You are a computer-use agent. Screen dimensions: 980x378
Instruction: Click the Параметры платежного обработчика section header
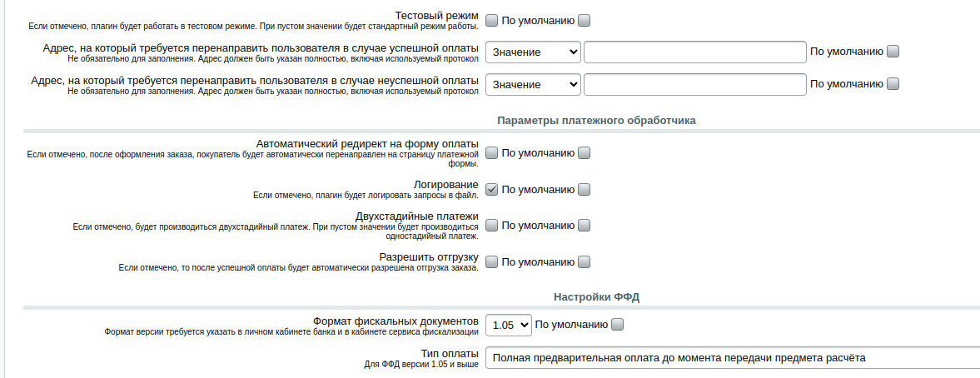click(x=596, y=121)
